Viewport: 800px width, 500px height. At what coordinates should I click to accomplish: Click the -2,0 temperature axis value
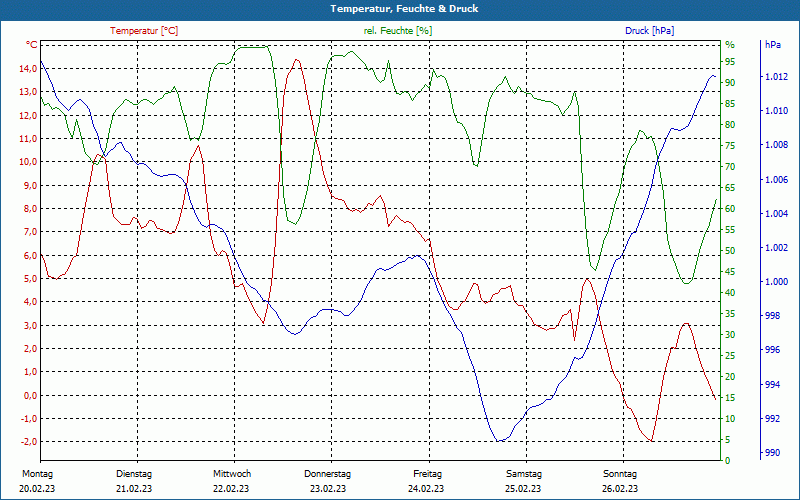point(28,441)
